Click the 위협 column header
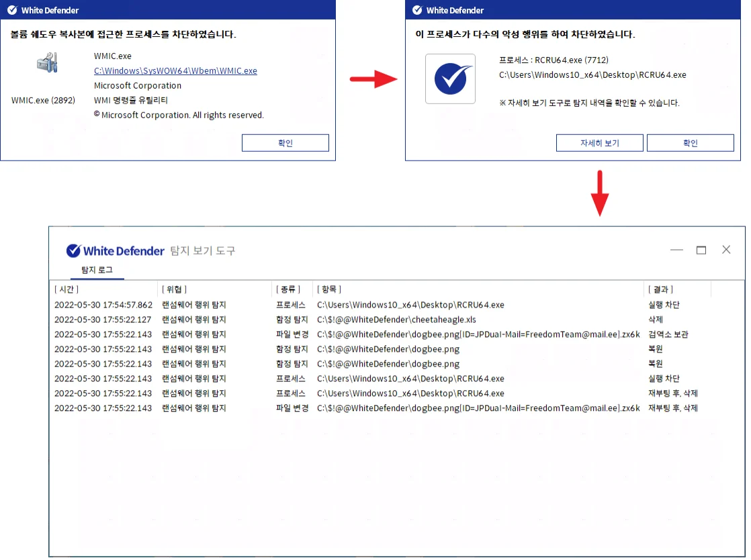Viewport: 751px width, 560px height. pos(173,289)
